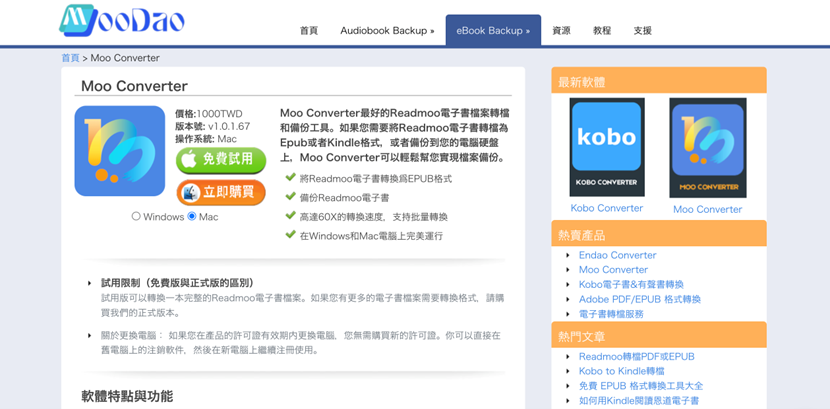
Task: Click the Kobo Converter box thumbnail
Action: click(x=607, y=147)
